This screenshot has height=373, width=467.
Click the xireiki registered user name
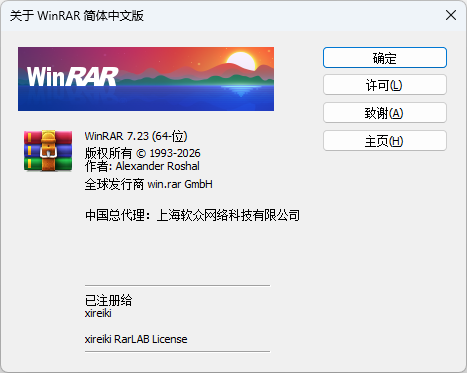98,313
